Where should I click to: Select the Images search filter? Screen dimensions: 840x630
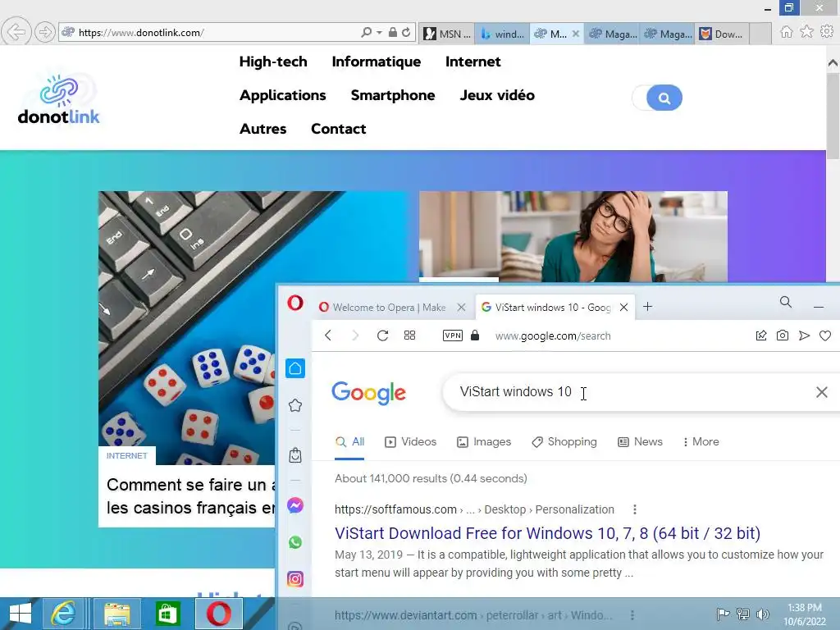[x=484, y=442]
